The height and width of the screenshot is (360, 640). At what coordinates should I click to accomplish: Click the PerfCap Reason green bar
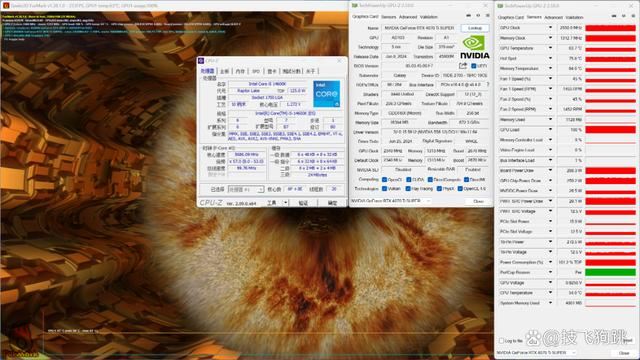610,272
